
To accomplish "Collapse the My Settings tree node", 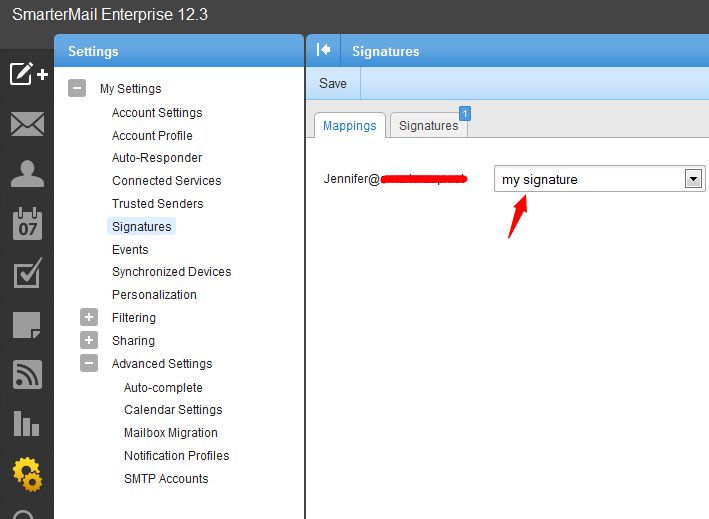I will pos(77,88).
